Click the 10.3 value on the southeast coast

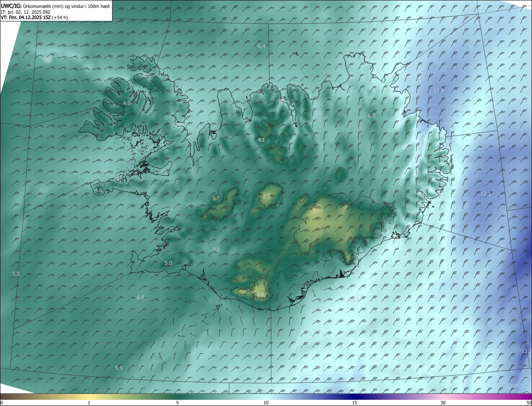pyautogui.click(x=398, y=239)
